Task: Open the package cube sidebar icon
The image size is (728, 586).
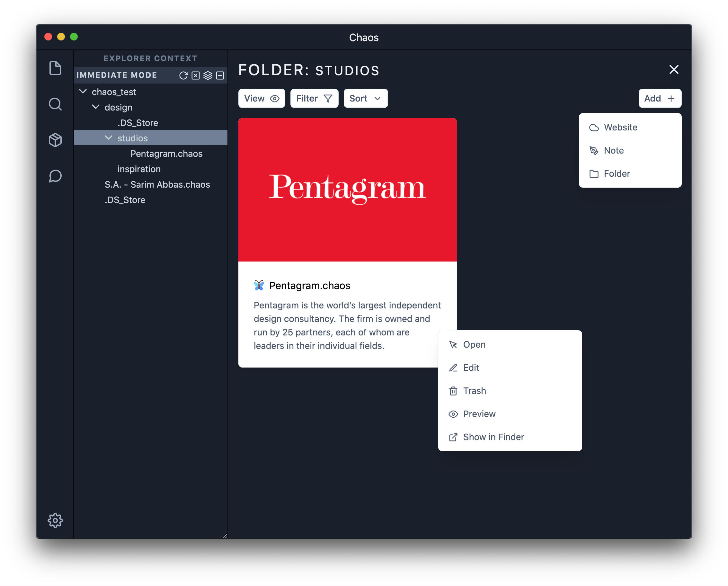Action: [x=55, y=140]
